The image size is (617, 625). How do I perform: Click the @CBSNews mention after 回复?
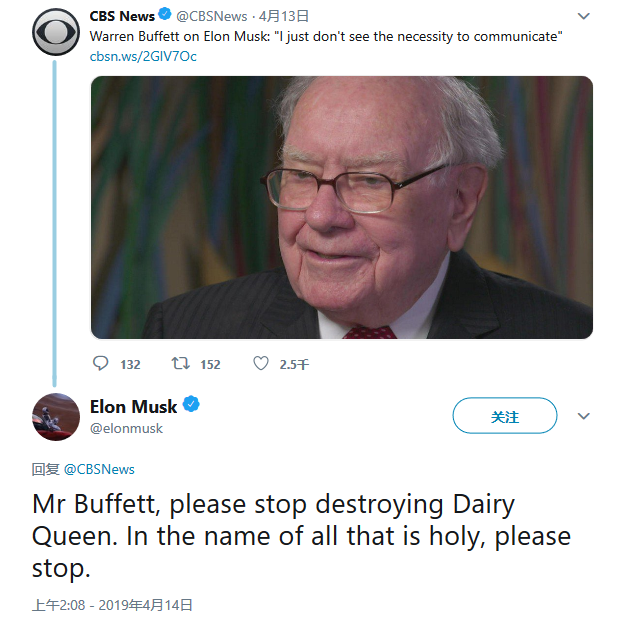coord(99,469)
